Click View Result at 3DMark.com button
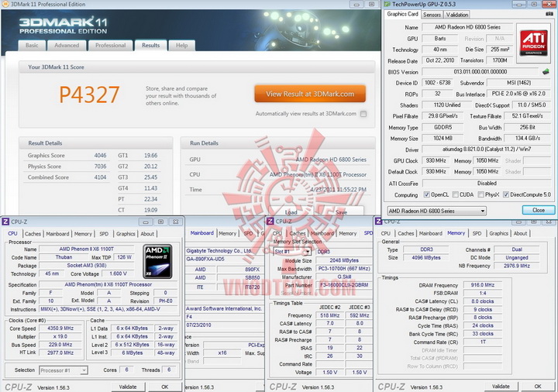The width and height of the screenshot is (558, 392). point(310,94)
